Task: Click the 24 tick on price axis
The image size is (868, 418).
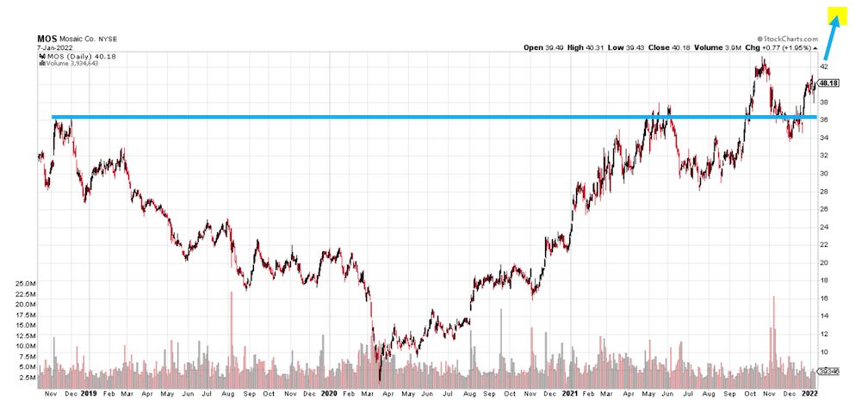Action: pos(824,227)
